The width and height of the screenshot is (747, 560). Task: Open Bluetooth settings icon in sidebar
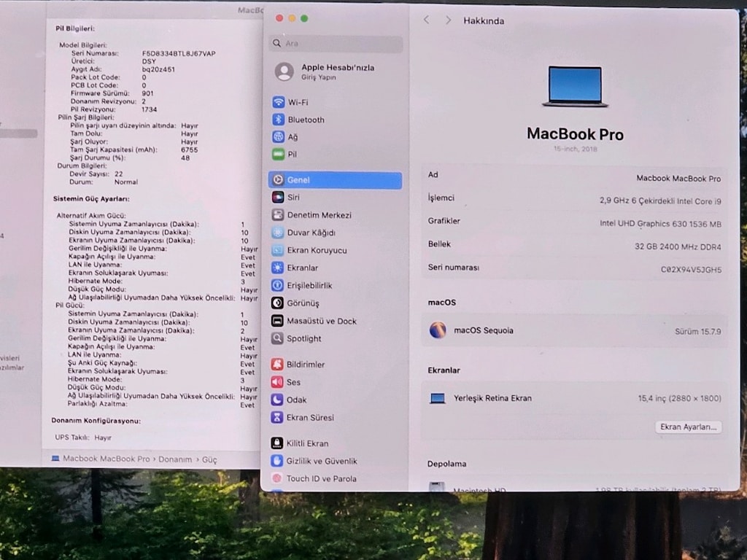278,120
